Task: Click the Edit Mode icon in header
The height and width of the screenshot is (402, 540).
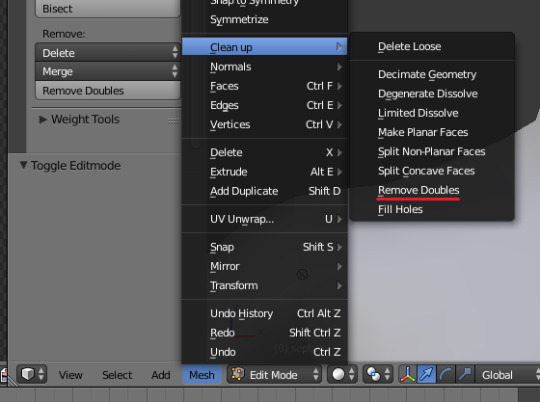Action: click(x=238, y=374)
